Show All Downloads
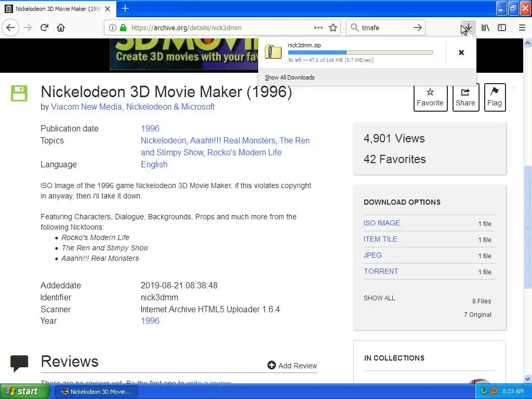532x399 pixels. pos(290,77)
